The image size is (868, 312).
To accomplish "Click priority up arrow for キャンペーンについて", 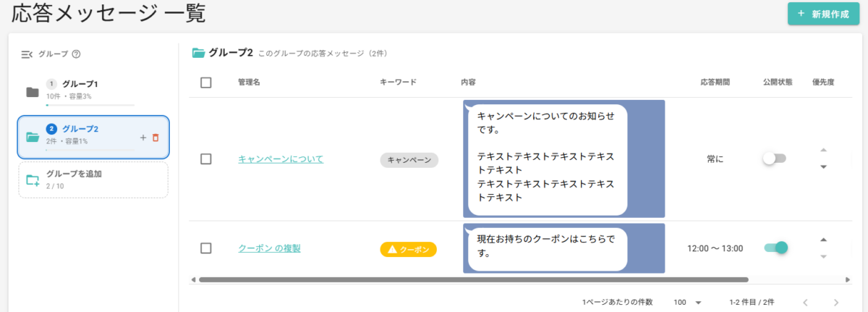I will [x=823, y=150].
